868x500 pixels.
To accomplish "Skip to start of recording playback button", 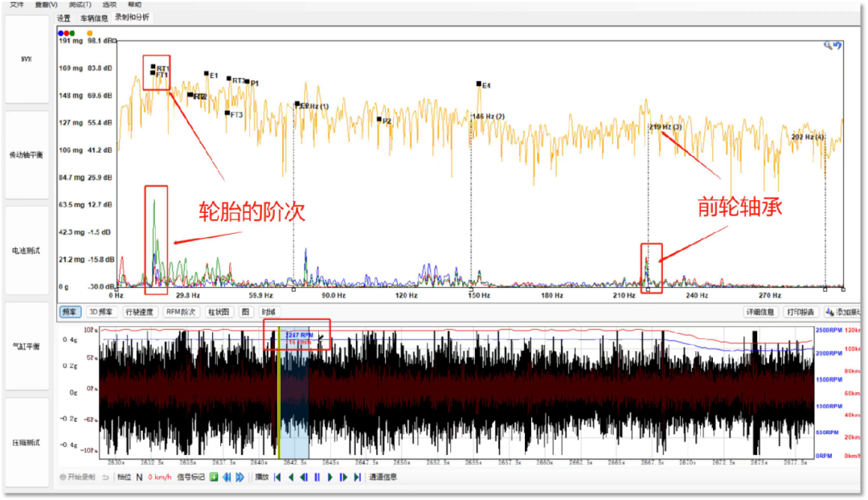I will tap(277, 477).
